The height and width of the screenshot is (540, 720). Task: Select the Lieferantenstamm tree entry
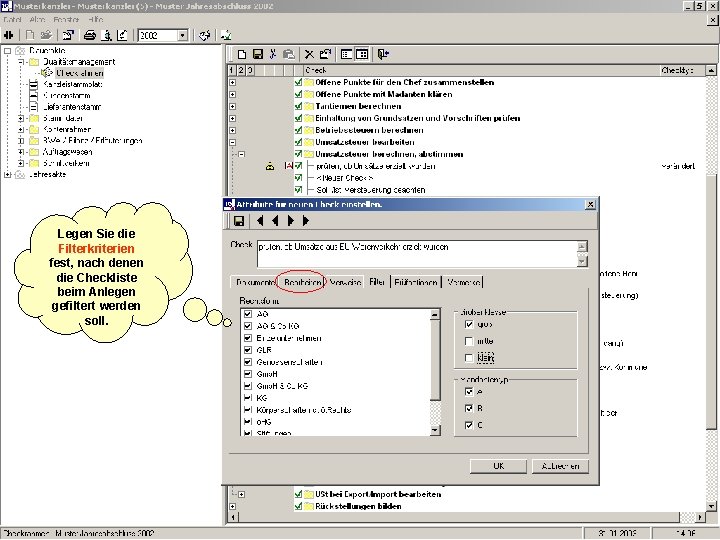(72, 107)
